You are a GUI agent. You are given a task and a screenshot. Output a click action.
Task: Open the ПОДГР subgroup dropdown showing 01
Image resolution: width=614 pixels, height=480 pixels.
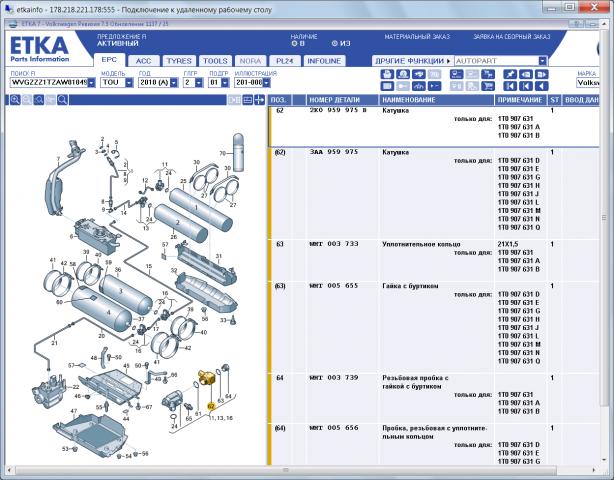pos(224,83)
